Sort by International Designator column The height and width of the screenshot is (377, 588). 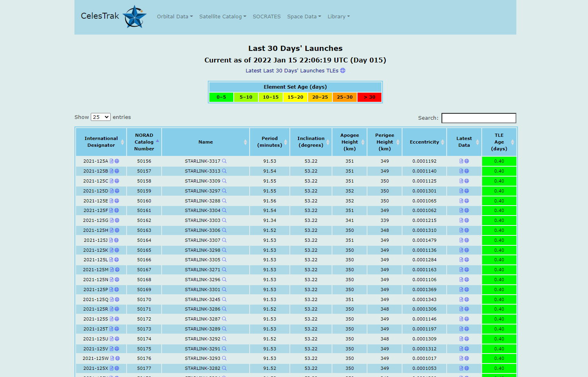coord(101,142)
